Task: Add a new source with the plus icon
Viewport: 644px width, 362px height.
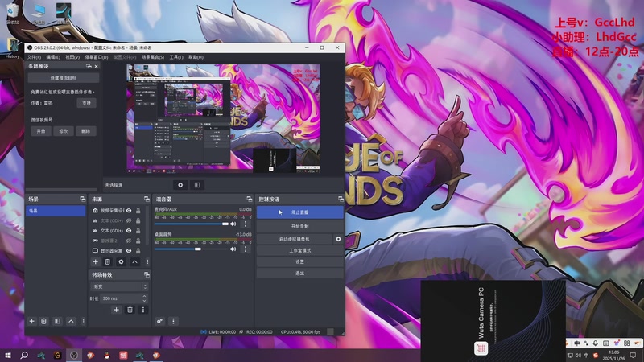Action: click(95, 261)
